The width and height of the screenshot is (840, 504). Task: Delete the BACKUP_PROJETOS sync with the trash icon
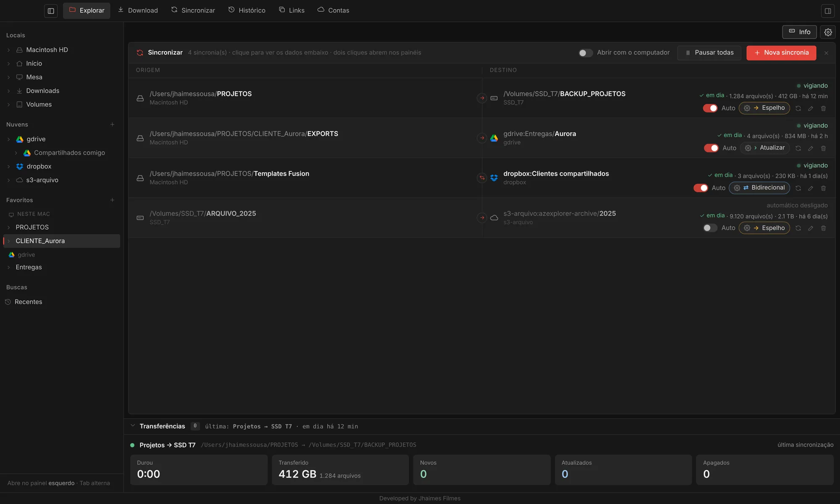coord(823,108)
